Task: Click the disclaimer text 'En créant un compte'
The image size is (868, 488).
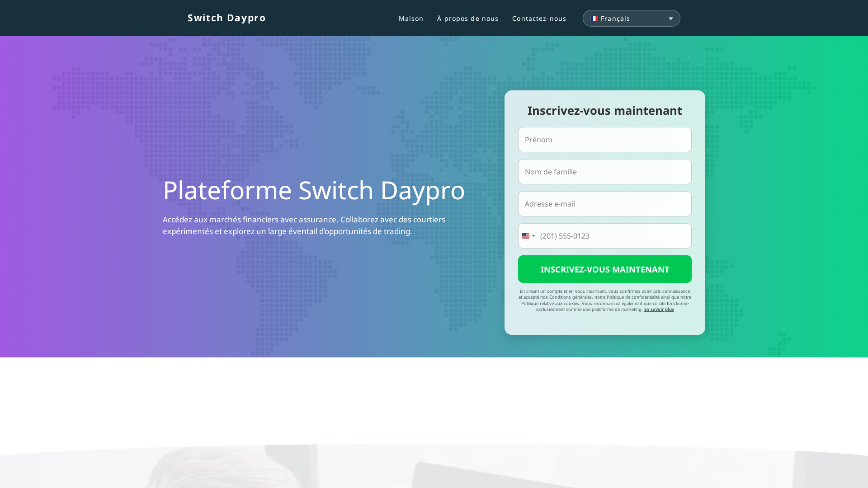Action: 604,300
